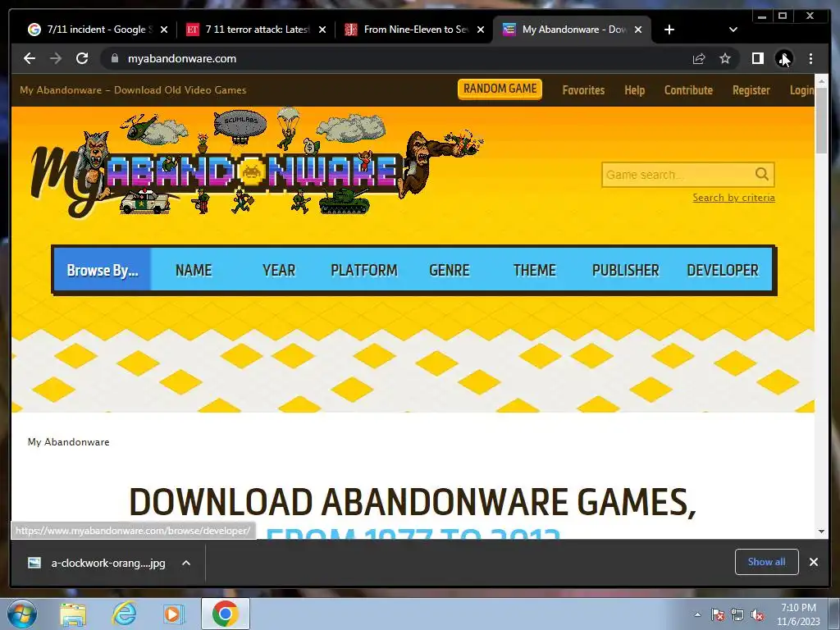This screenshot has height=630, width=840.
Task: Click the muted volume tray icon
Action: pos(757,614)
